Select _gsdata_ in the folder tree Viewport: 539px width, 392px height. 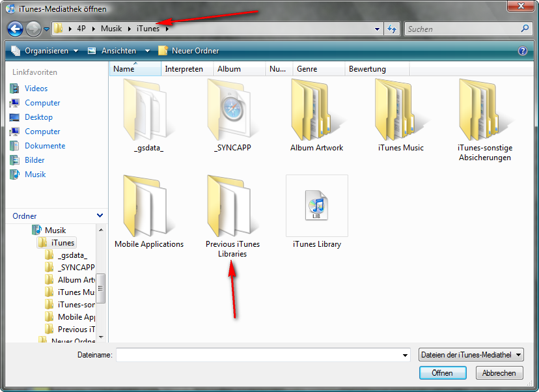click(72, 255)
